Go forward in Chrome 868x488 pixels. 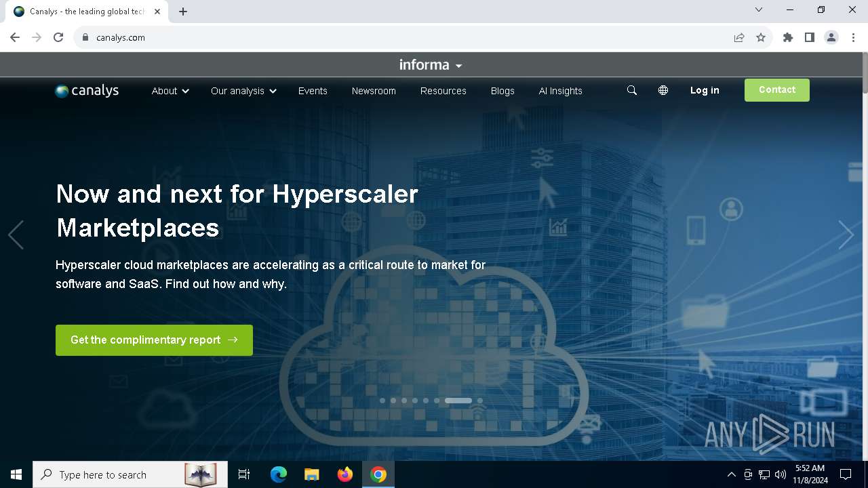coord(37,37)
